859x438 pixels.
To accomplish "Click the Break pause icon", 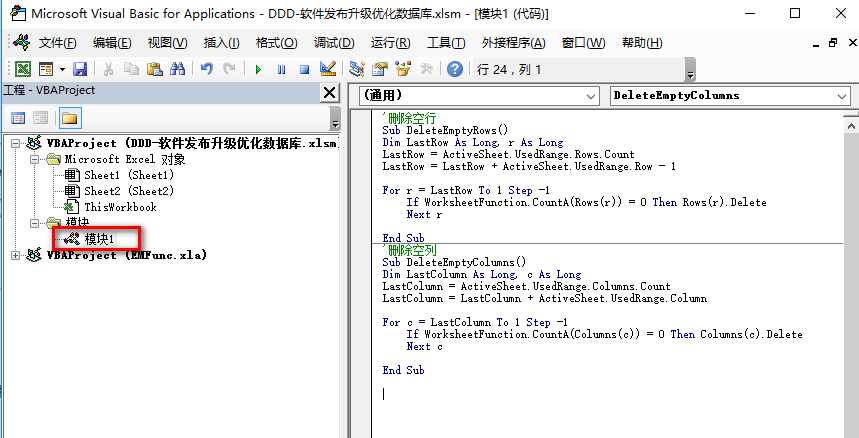I will 282,70.
